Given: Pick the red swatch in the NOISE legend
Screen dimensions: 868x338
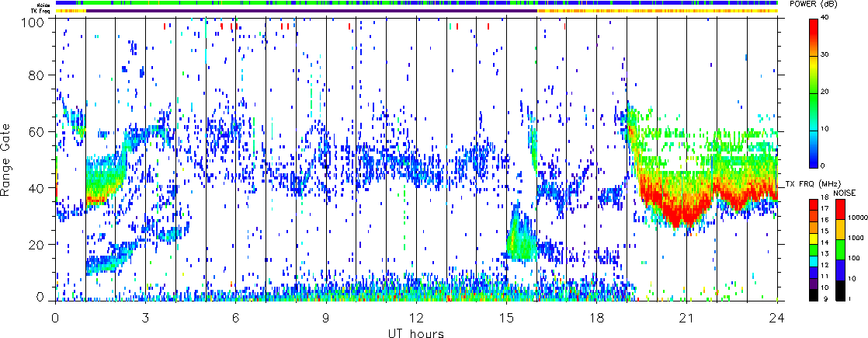Looking at the screenshot, I should [x=840, y=209].
